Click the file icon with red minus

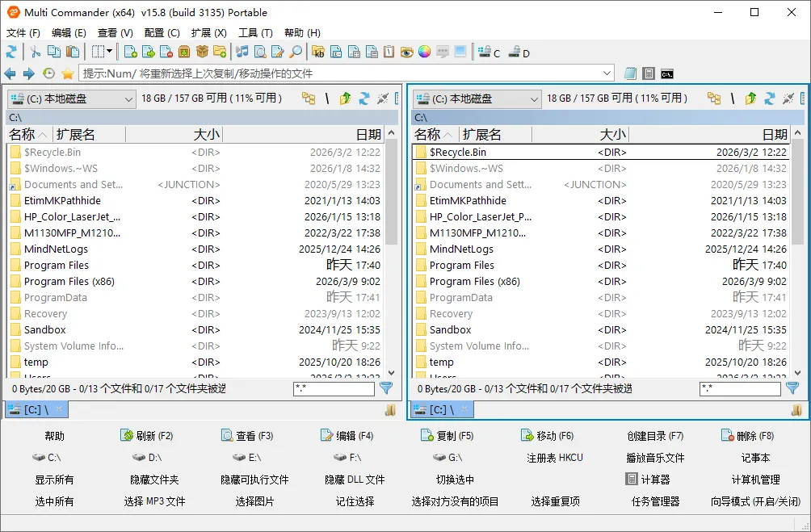[166, 52]
